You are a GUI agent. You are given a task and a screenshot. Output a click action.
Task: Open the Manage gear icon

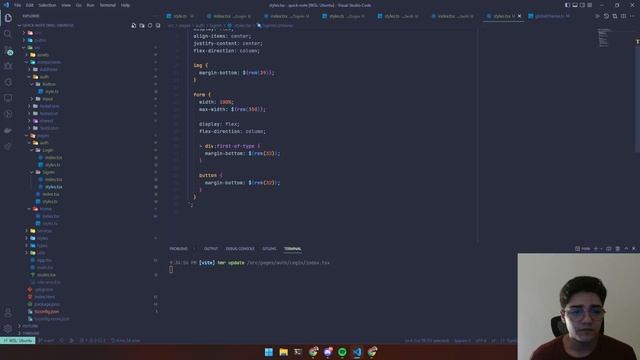(8, 329)
